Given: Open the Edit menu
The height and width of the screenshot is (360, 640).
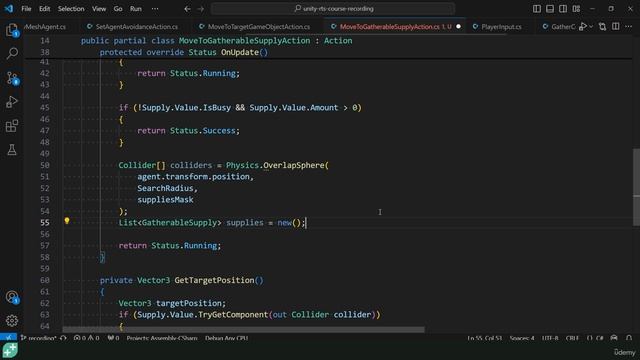Looking at the screenshot, I should pos(44,9).
